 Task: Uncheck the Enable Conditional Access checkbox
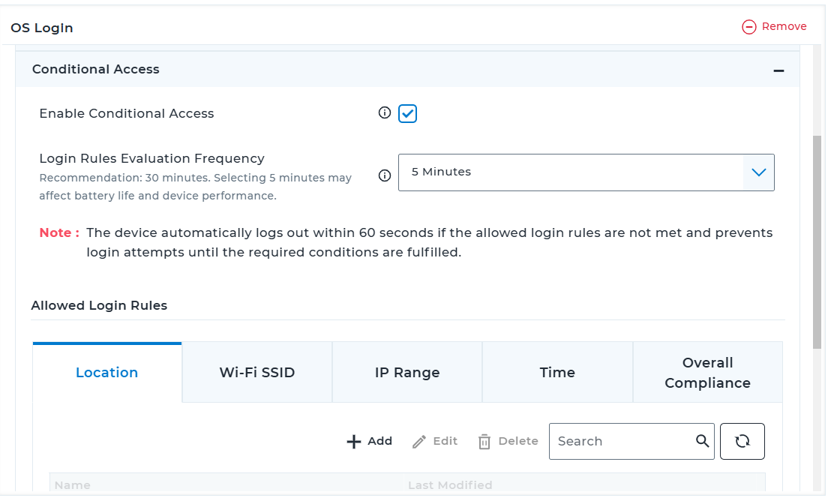407,113
